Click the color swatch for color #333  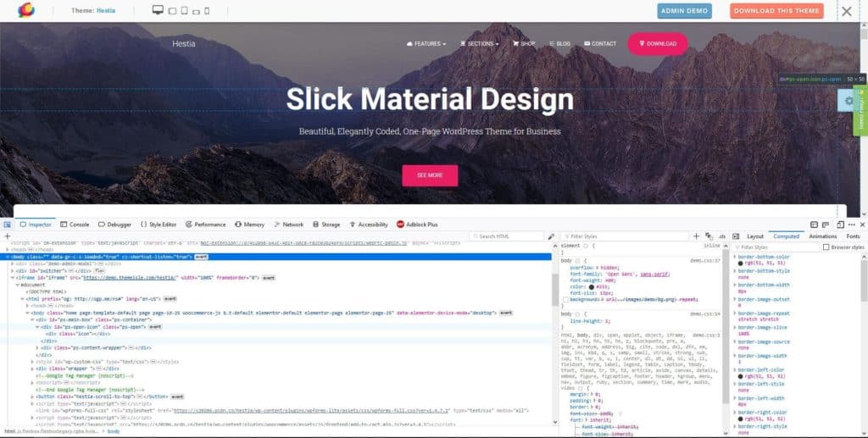pyautogui.click(x=592, y=287)
